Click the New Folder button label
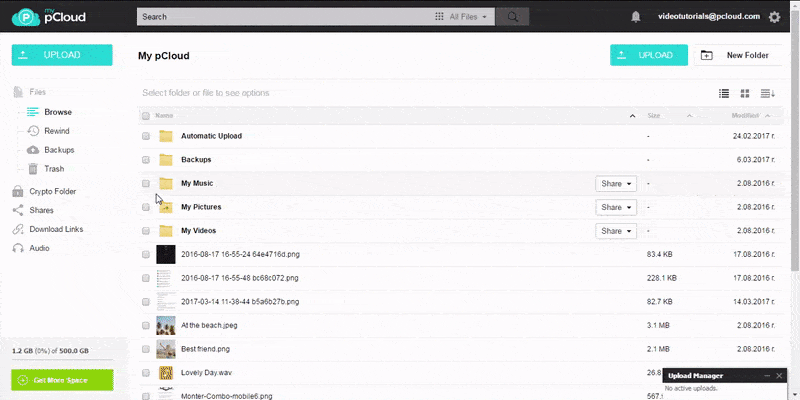This screenshot has width=800, height=400. click(x=747, y=55)
